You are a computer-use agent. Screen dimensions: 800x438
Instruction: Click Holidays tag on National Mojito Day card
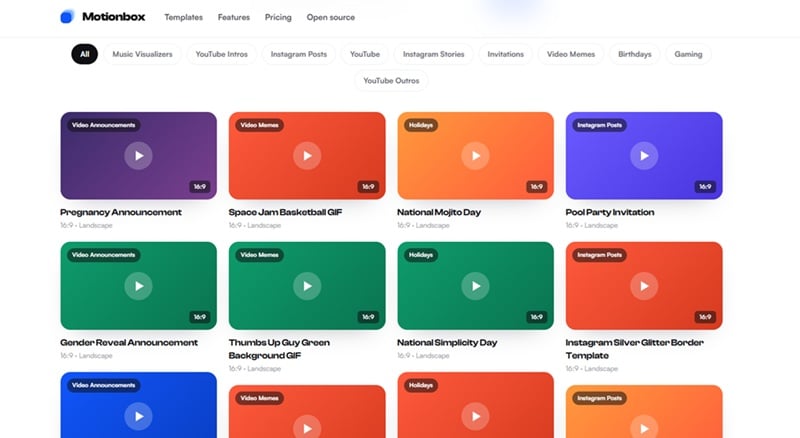tap(421, 125)
